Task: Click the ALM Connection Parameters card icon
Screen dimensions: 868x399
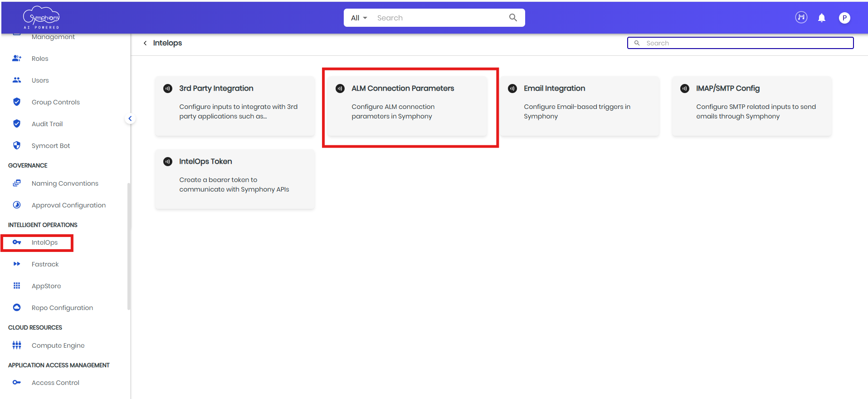Action: pyautogui.click(x=340, y=88)
